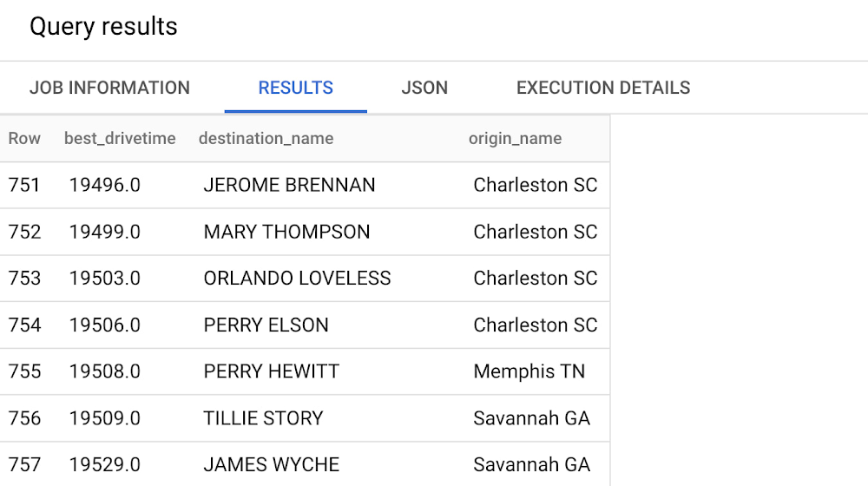Click the best_drivetime column header
This screenshot has height=486, width=868.
click(x=120, y=138)
